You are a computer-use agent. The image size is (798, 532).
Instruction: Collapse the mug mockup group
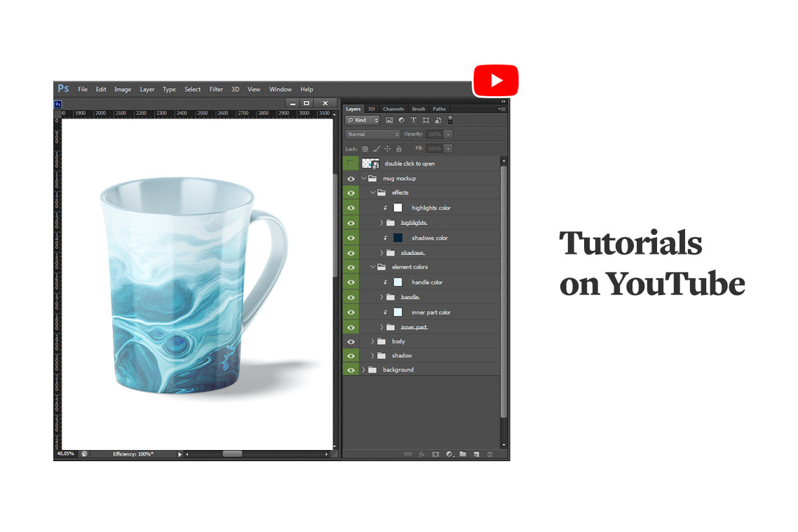pyautogui.click(x=363, y=178)
